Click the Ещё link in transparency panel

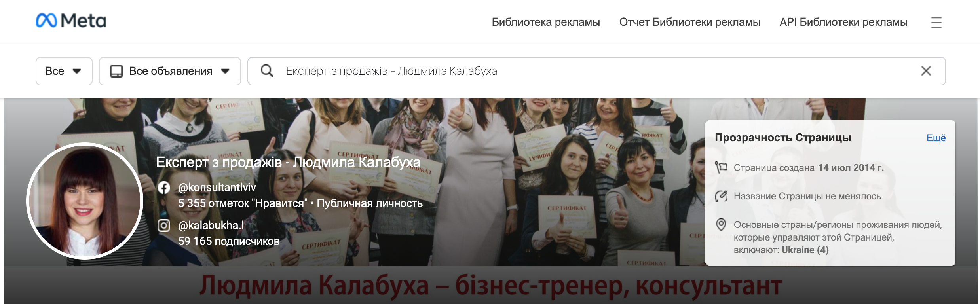tap(936, 138)
